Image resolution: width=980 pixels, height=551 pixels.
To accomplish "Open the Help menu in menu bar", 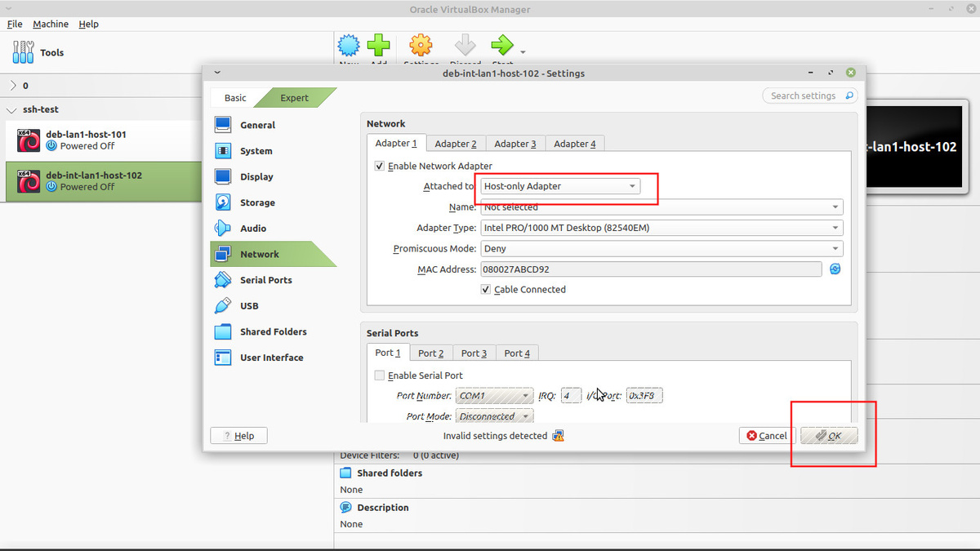I will (x=89, y=24).
